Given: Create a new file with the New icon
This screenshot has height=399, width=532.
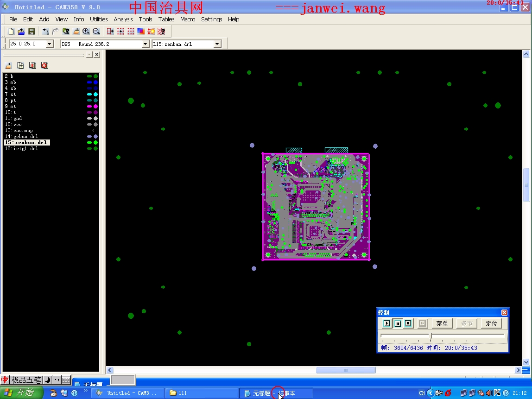Looking at the screenshot, I should (x=11, y=31).
